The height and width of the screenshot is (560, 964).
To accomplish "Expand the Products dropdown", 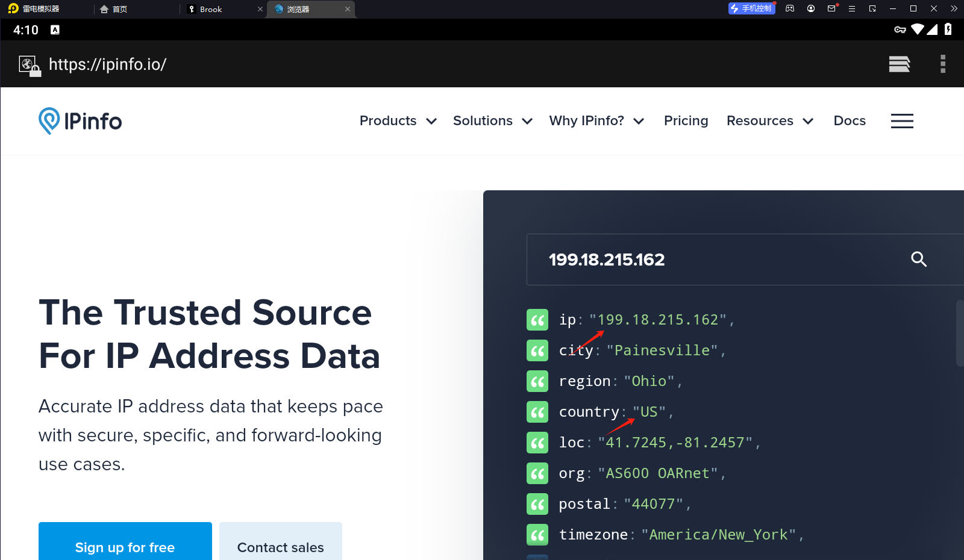I will (398, 121).
